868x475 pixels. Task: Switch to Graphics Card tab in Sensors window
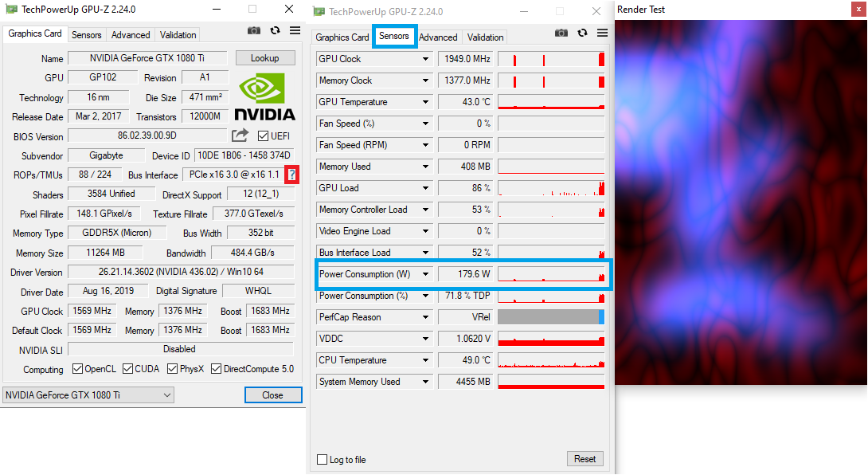coord(342,37)
